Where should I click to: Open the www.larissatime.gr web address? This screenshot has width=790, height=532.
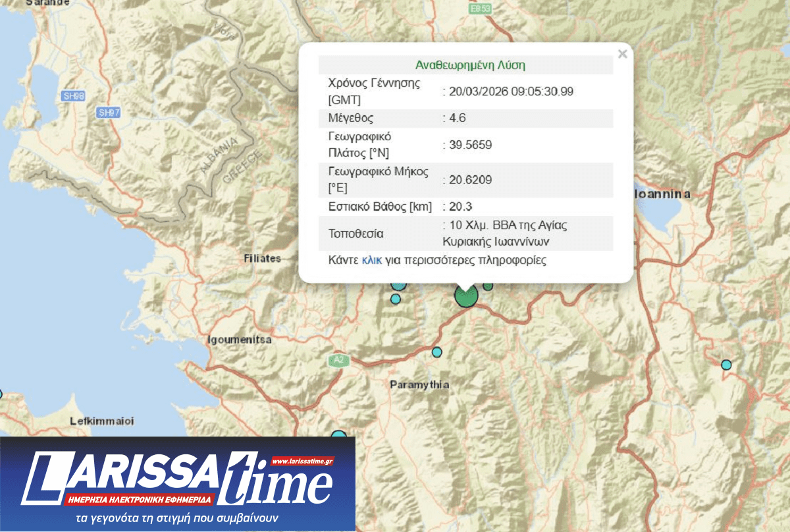(302, 462)
